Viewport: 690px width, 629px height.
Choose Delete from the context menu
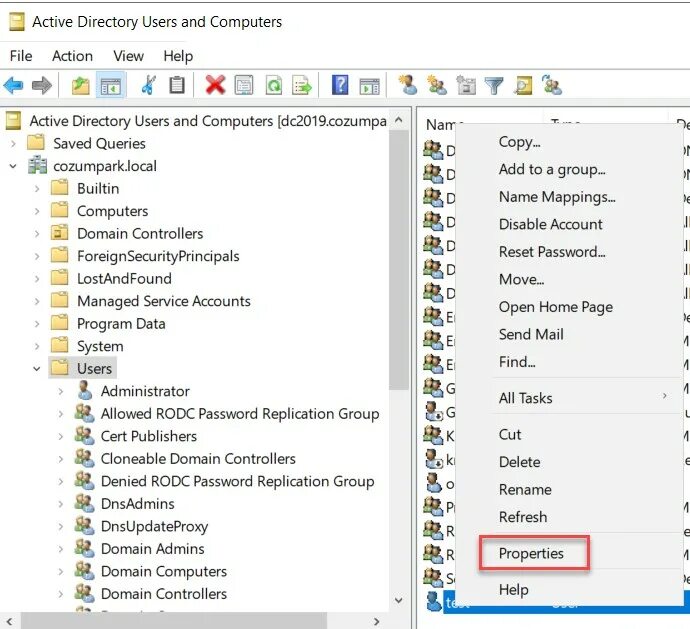(x=520, y=462)
